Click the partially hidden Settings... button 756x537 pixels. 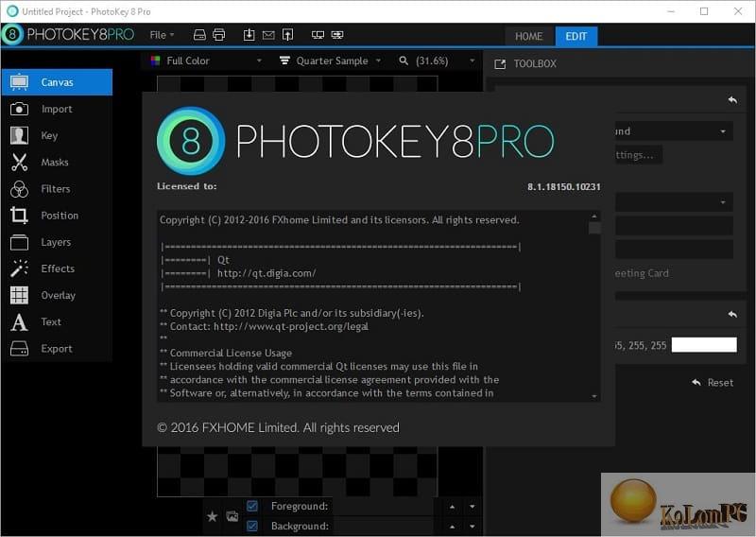[639, 155]
